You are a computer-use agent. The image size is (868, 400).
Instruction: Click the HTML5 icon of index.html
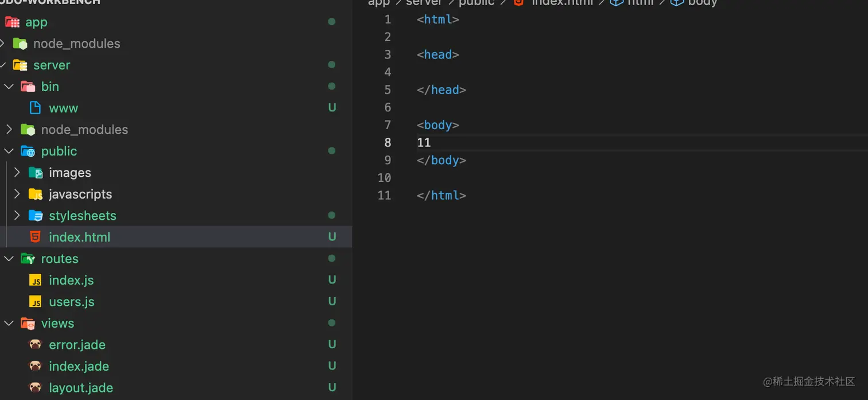36,237
